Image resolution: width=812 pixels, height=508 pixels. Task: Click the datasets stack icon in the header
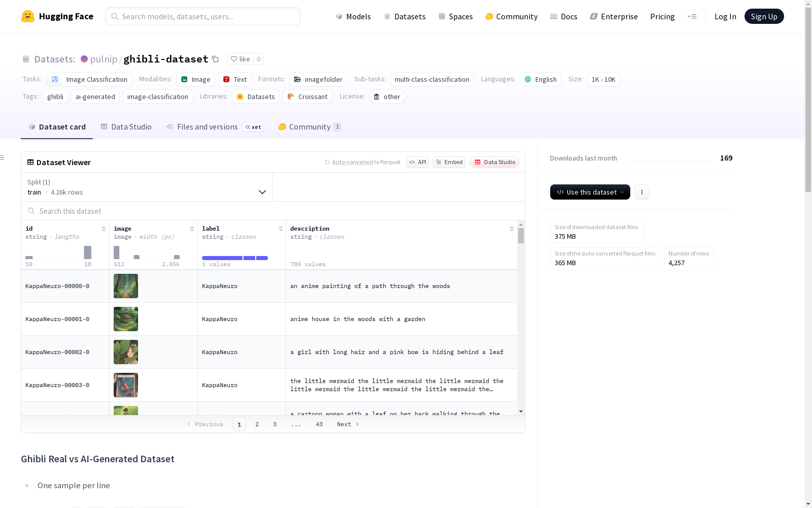click(26, 59)
